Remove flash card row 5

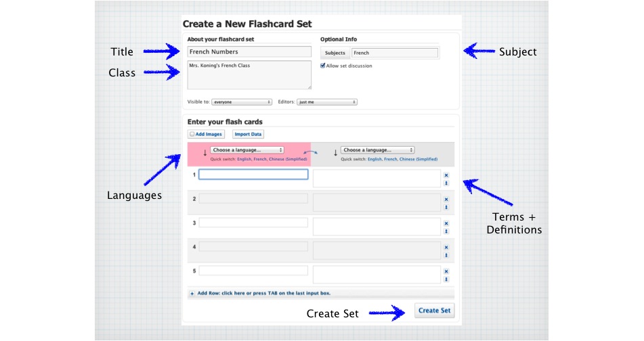[446, 271]
